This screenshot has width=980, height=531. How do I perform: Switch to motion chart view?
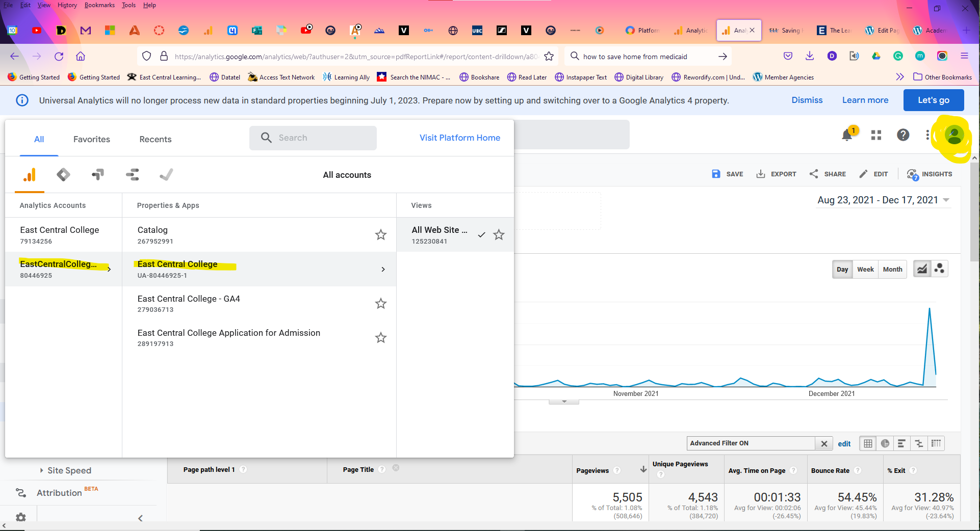[x=940, y=269]
